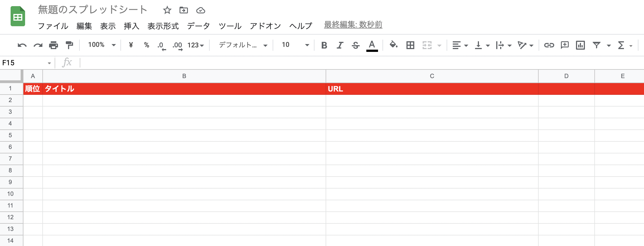This screenshot has width=644, height=246.
Task: Open the functions sigma menu
Action: coord(625,45)
